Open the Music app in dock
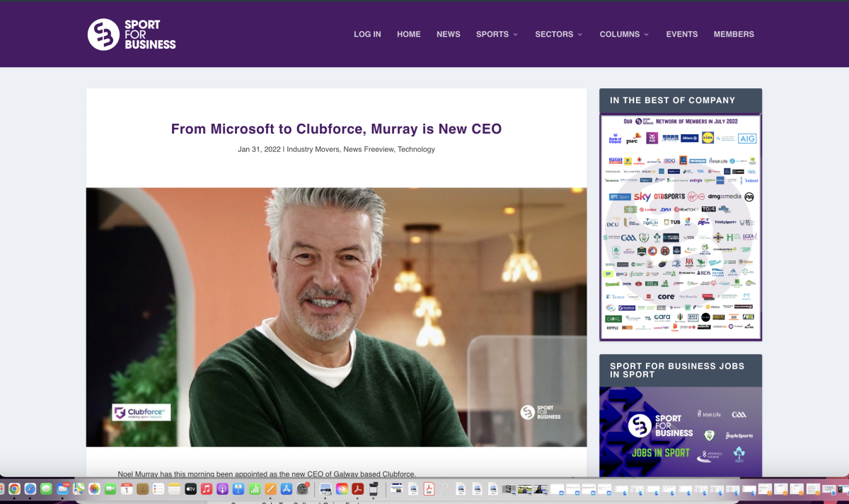Screen dimensions: 849x504 207,488
